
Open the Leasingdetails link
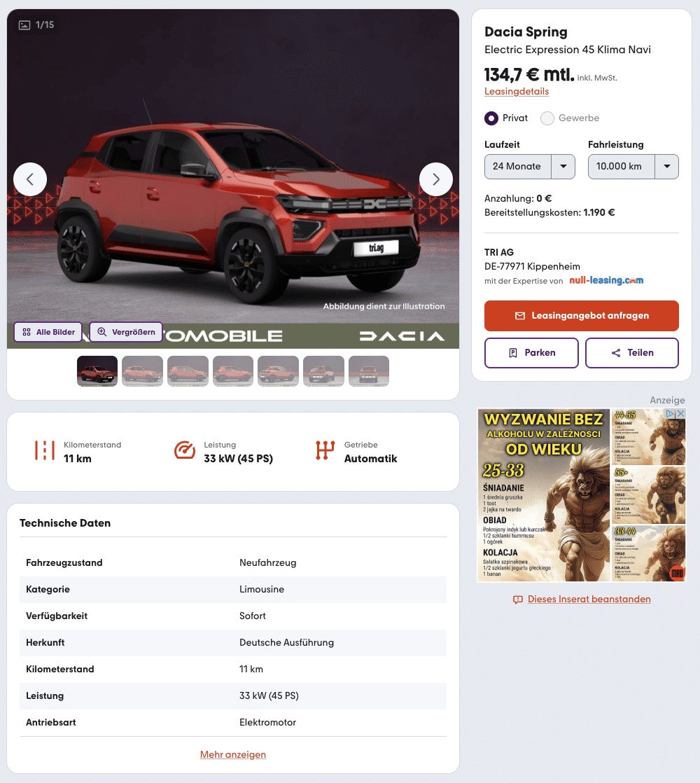(x=517, y=91)
